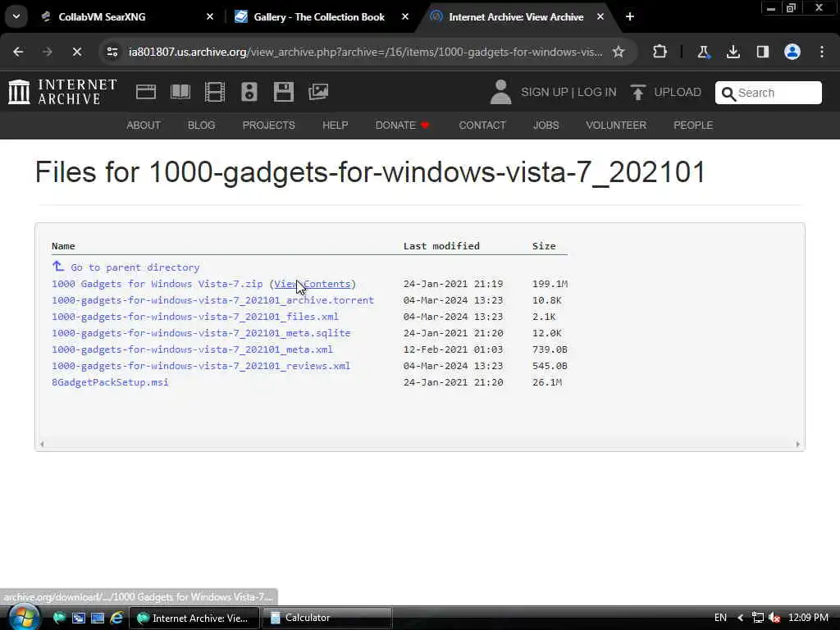
Task: Select the 199.1M size value
Action: 550,284
